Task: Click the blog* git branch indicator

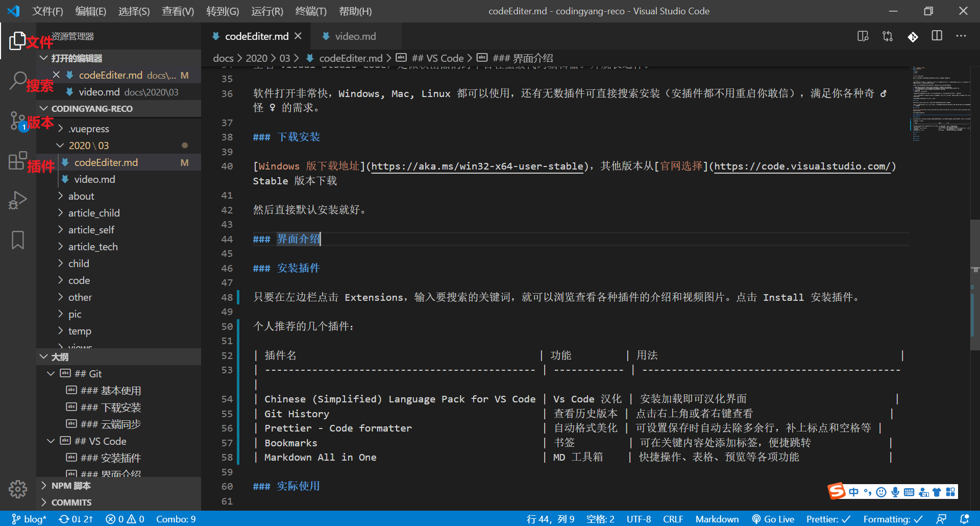Action: (x=29, y=519)
